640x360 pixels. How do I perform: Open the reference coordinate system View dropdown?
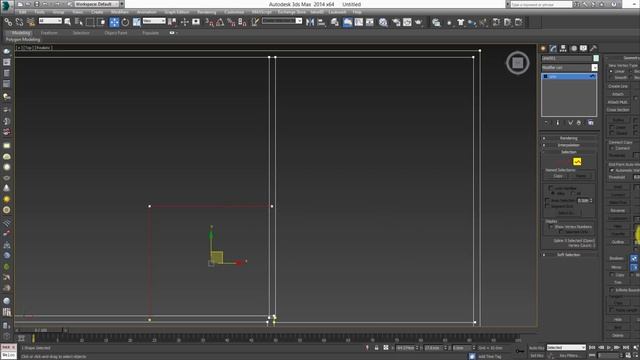[154, 20]
